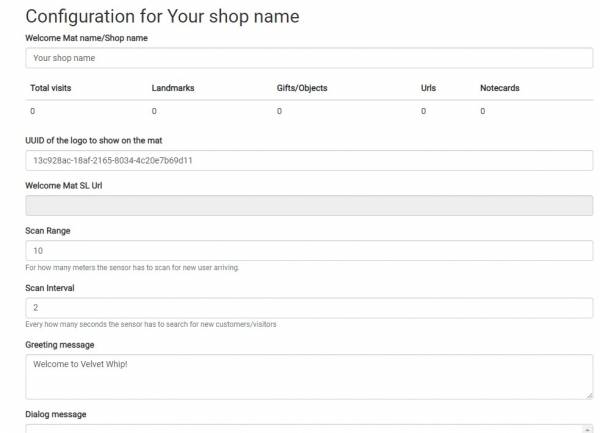Click the Gifts/Objects column header

pyautogui.click(x=302, y=88)
